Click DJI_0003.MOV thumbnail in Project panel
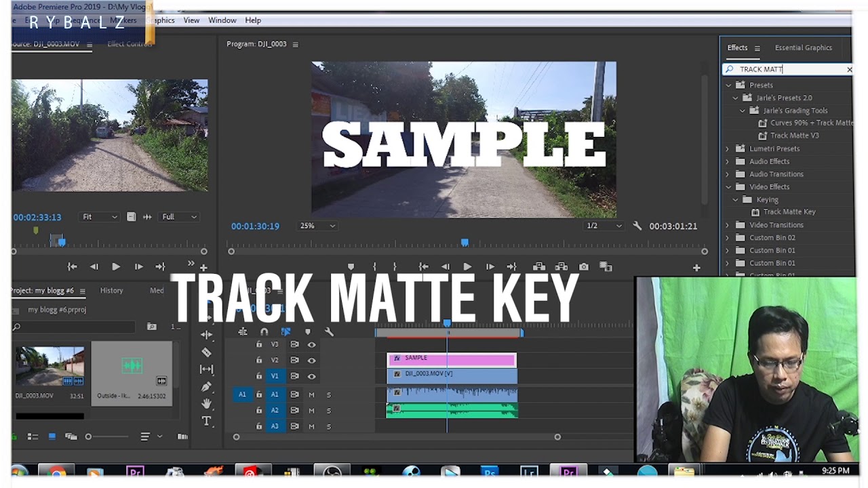Image resolution: width=868 pixels, height=488 pixels. click(50, 366)
